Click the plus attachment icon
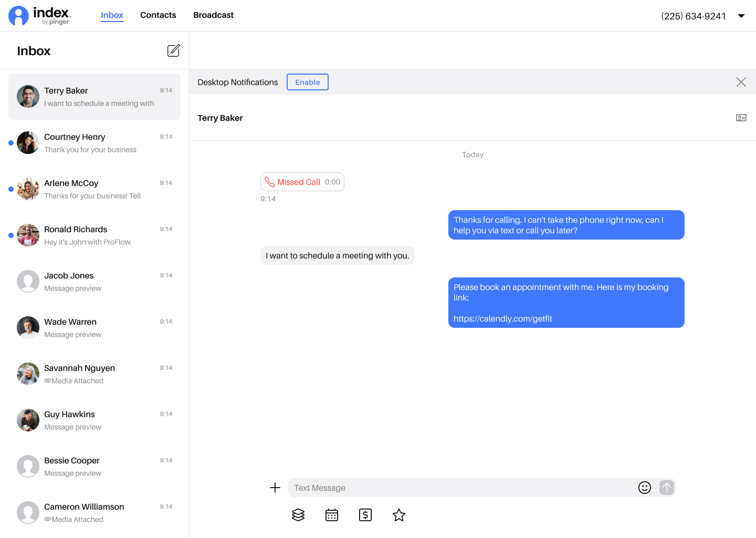The image size is (756, 538). (275, 488)
